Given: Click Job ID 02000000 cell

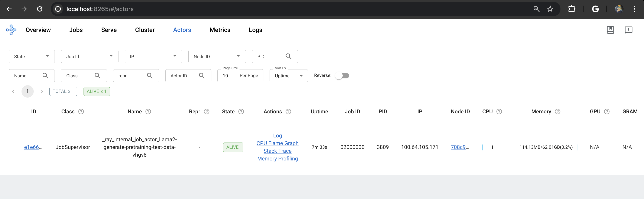Looking at the screenshot, I should coord(352,147).
